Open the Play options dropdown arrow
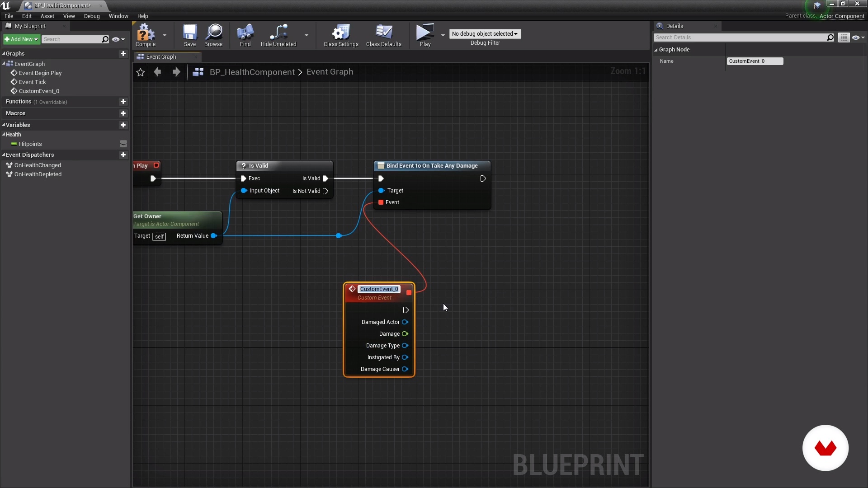The image size is (868, 488). (x=443, y=35)
